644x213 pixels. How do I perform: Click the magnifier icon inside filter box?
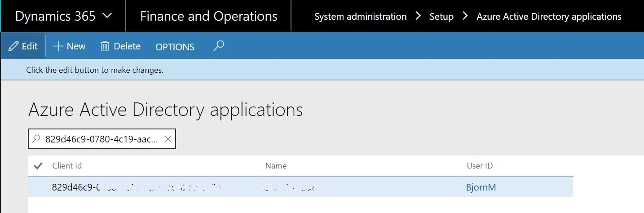pyautogui.click(x=37, y=139)
